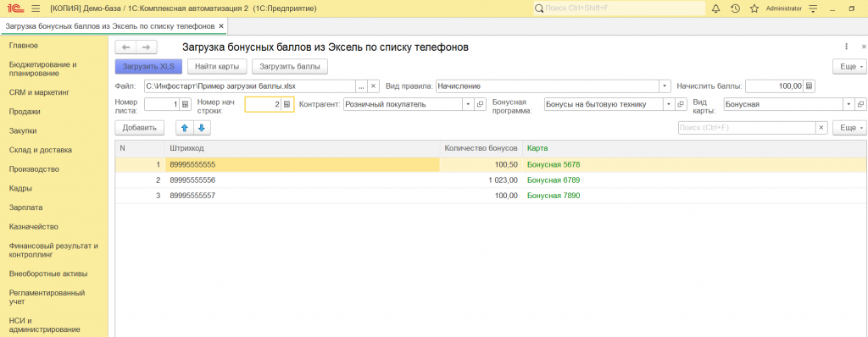The image size is (868, 337).
Task: Open calculator for Начислить баллы
Action: 810,86
